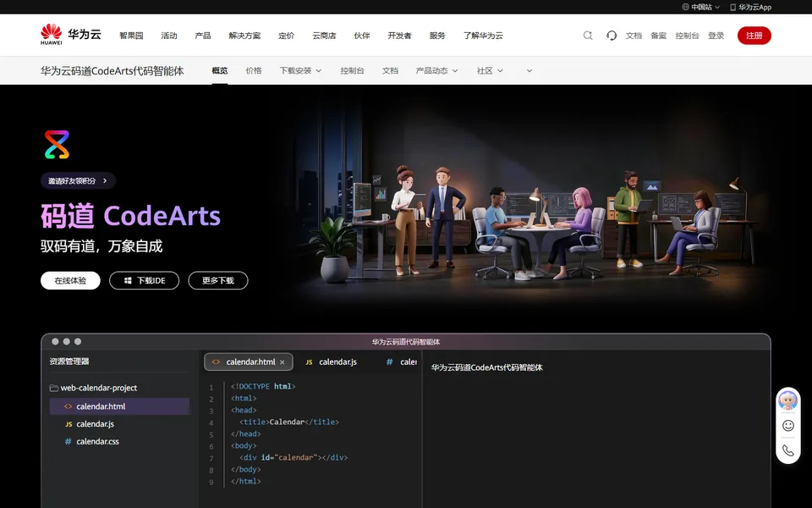This screenshot has height=508, width=812.
Task: Expand the 产品动态 dropdown
Action: [x=436, y=70]
